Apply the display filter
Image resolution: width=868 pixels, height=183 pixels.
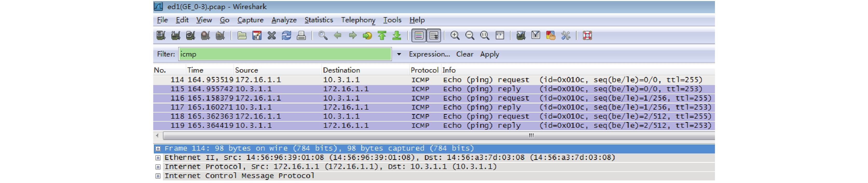pyautogui.click(x=489, y=54)
